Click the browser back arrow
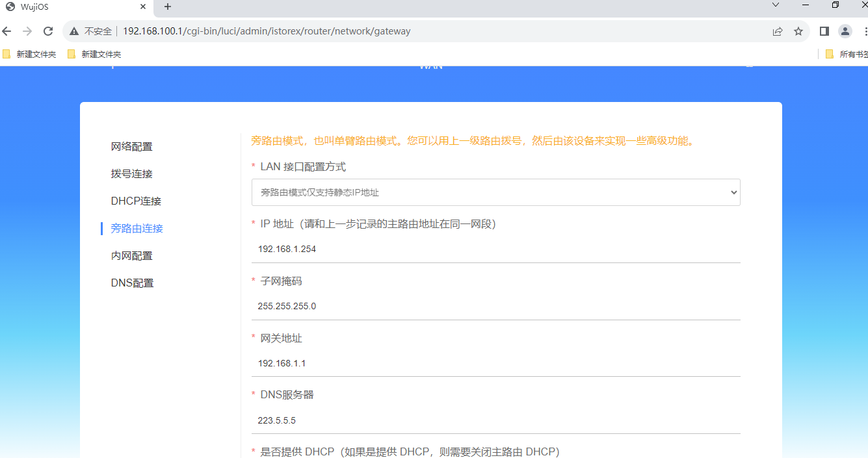This screenshot has height=458, width=868. [7, 31]
